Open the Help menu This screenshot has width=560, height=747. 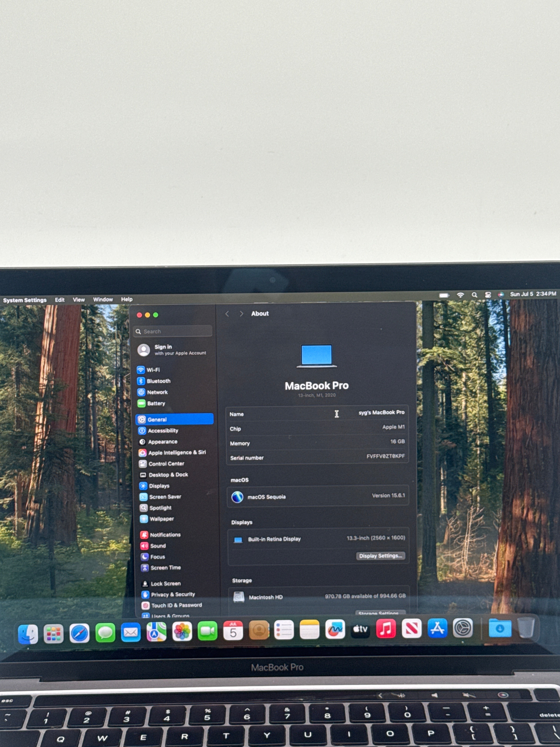[127, 299]
